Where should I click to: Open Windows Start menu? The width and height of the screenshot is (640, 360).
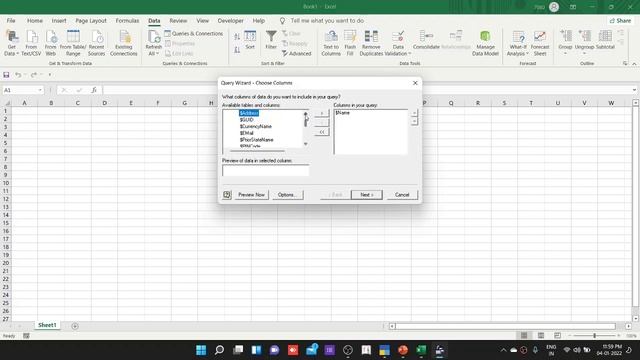(x=201, y=350)
